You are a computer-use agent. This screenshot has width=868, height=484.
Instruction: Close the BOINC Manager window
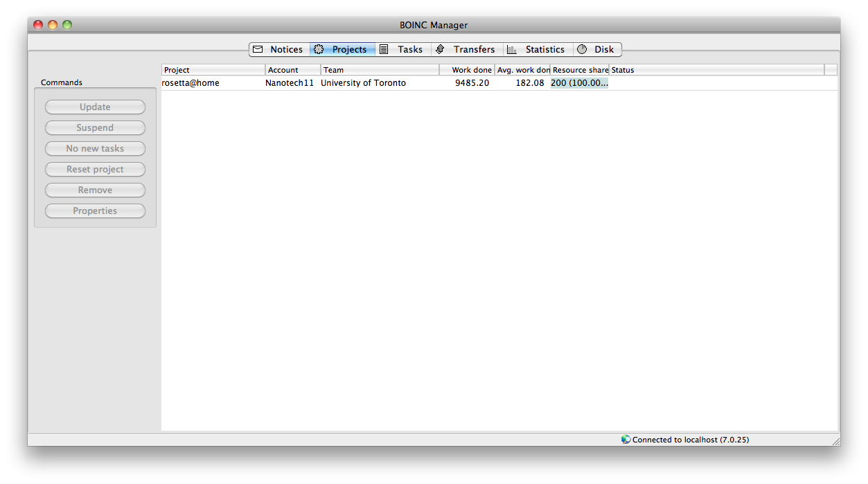coord(38,25)
